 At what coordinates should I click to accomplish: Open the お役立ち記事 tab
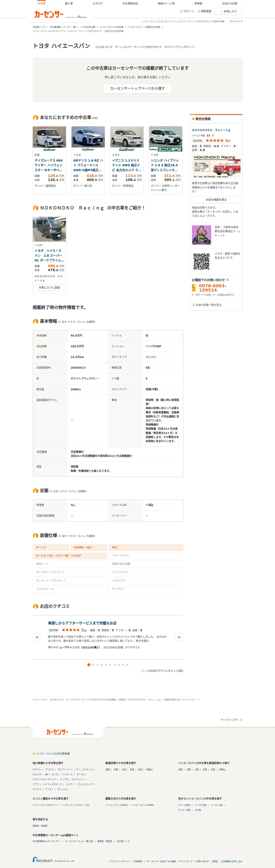coord(230,3)
